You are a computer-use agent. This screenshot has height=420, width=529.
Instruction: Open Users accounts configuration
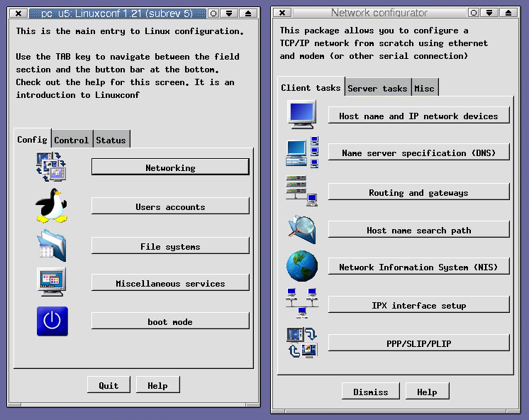(170, 206)
